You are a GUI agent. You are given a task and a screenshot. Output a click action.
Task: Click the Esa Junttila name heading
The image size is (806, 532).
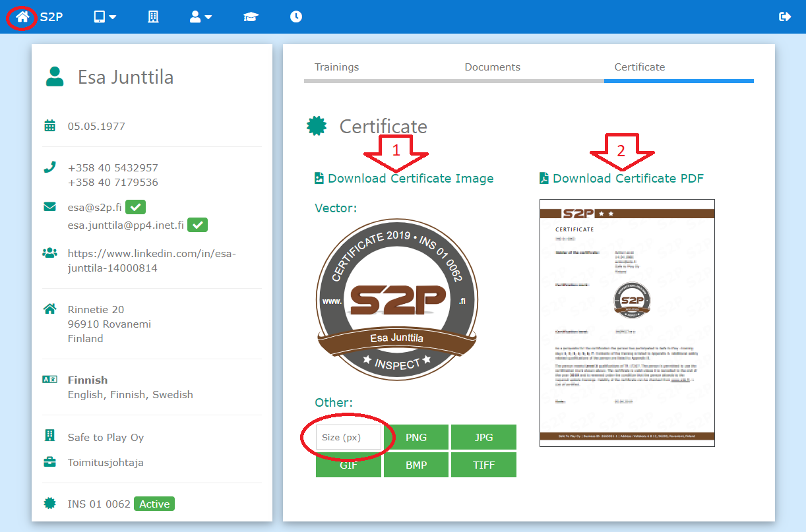[x=126, y=77]
